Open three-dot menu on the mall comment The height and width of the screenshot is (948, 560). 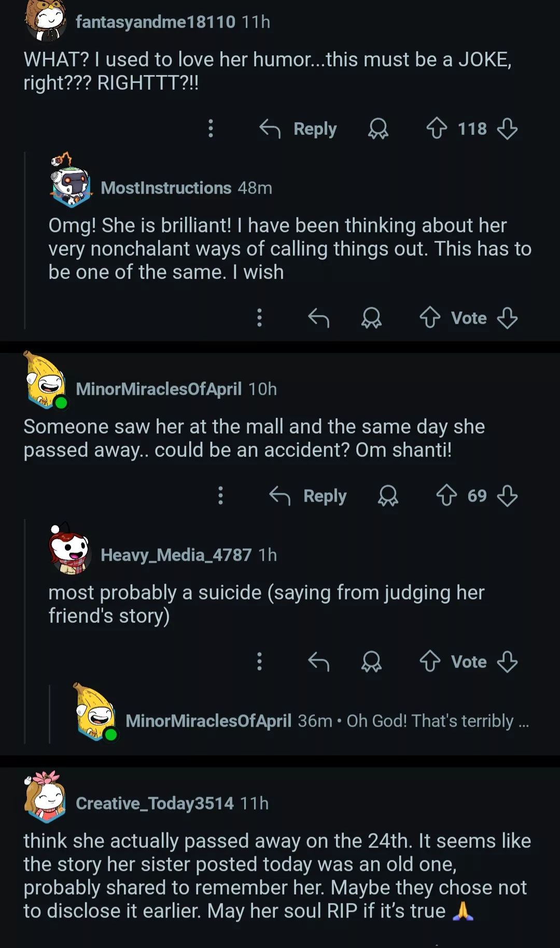click(220, 496)
